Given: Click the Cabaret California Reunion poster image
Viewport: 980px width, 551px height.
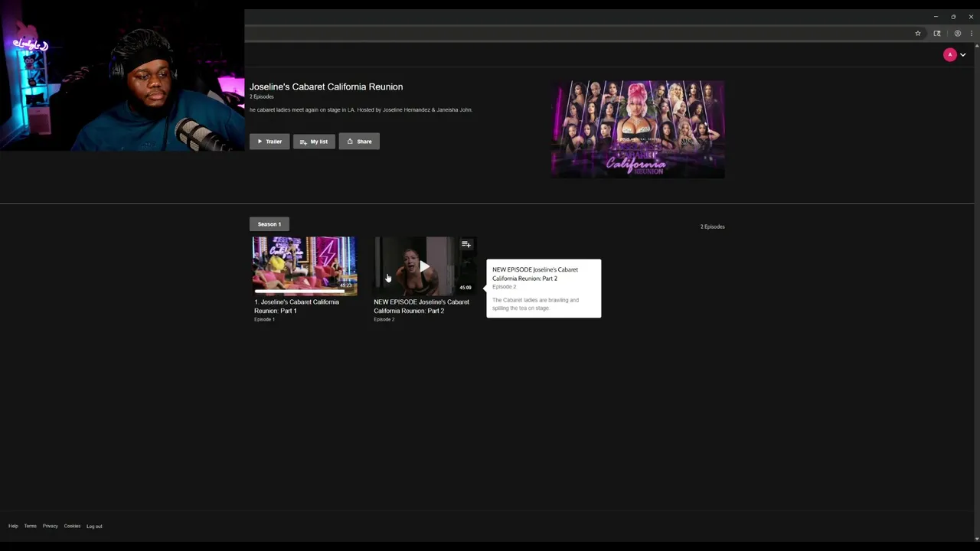Looking at the screenshot, I should [x=638, y=129].
